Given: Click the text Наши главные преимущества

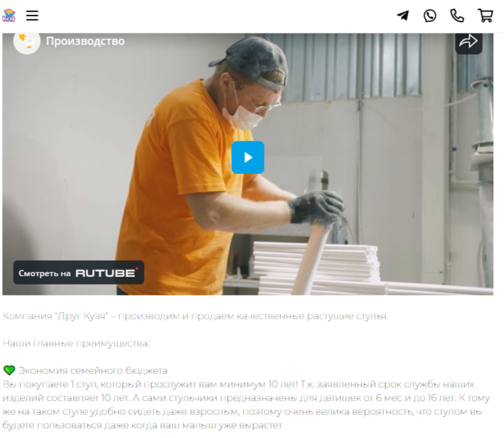Looking at the screenshot, I should 76,343.
